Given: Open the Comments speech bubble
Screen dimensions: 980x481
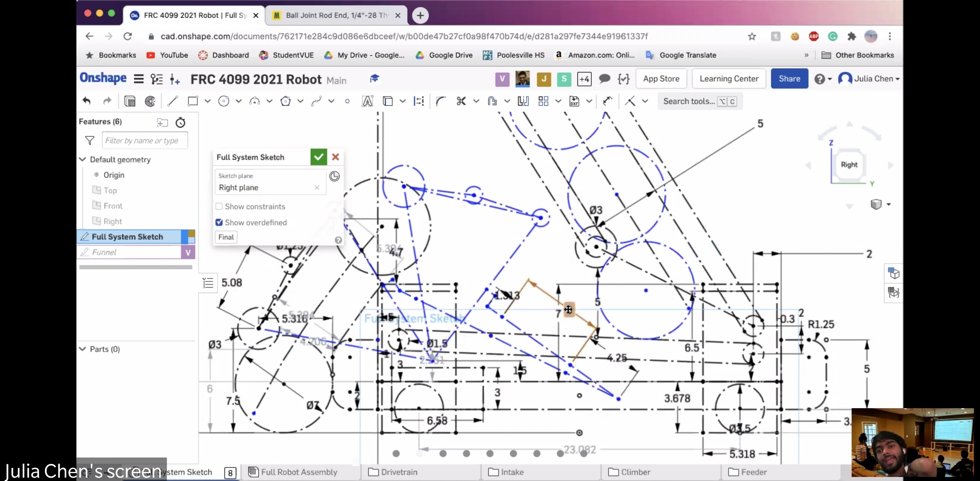Looking at the screenshot, I should pyautogui.click(x=605, y=79).
